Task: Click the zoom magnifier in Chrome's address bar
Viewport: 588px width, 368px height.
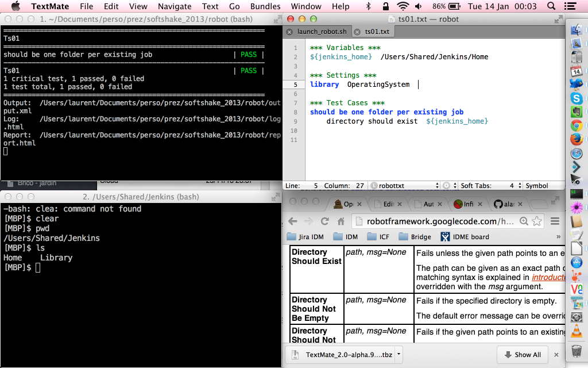Action: (x=524, y=221)
